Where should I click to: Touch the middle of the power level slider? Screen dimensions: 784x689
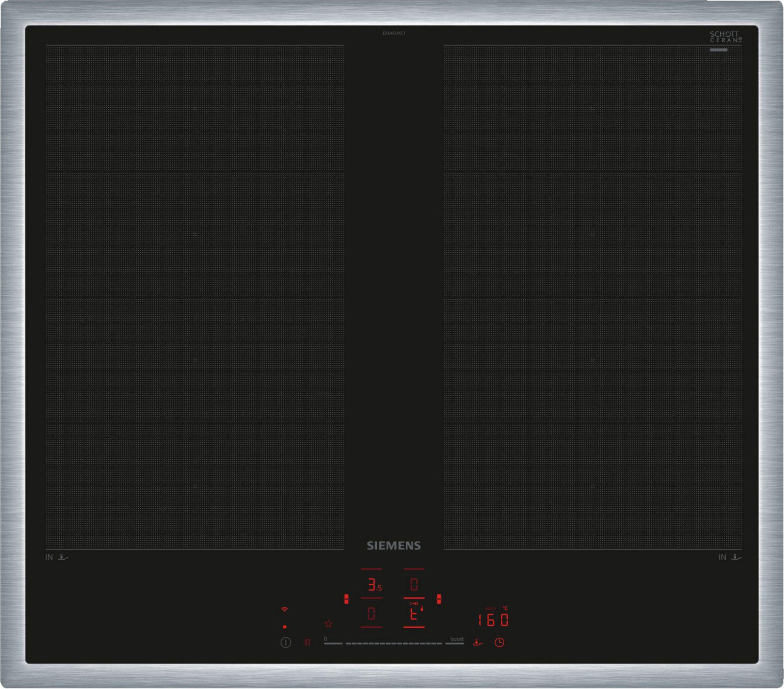(394, 643)
